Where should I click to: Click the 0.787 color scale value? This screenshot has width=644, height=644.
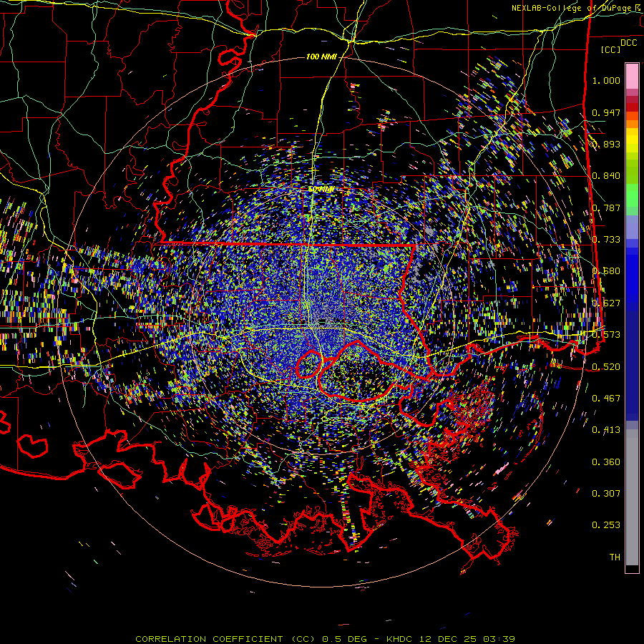click(606, 208)
